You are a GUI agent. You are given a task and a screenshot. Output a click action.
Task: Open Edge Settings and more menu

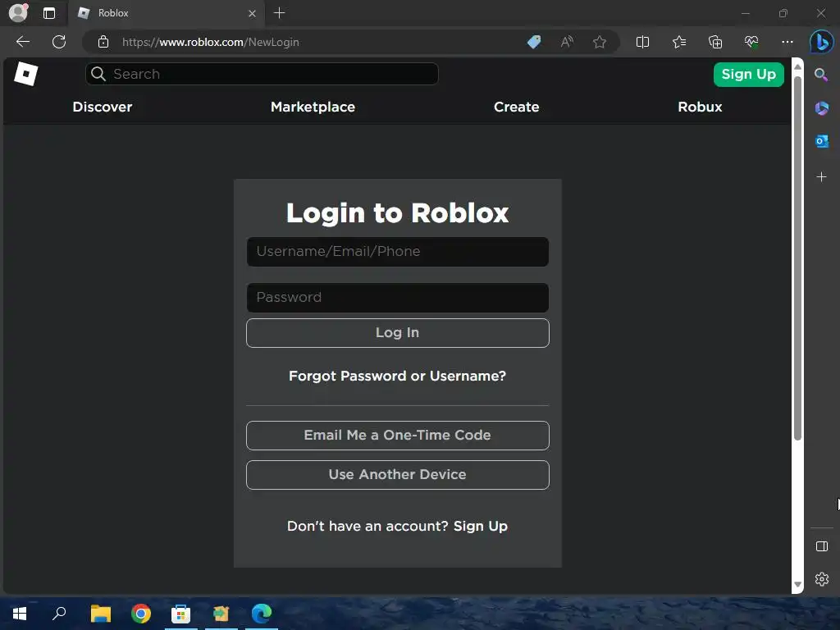pos(787,42)
